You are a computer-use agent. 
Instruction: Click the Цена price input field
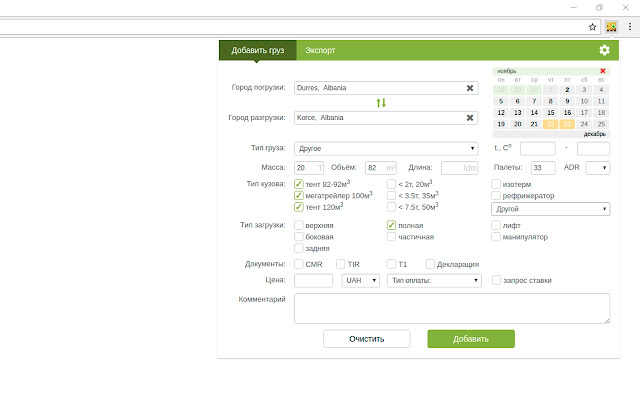click(x=313, y=280)
